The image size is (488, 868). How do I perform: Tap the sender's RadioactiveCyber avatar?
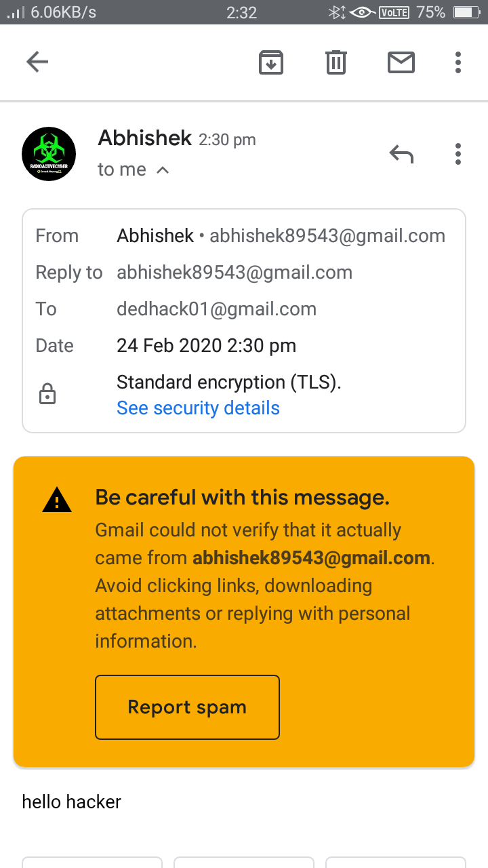[x=49, y=154]
